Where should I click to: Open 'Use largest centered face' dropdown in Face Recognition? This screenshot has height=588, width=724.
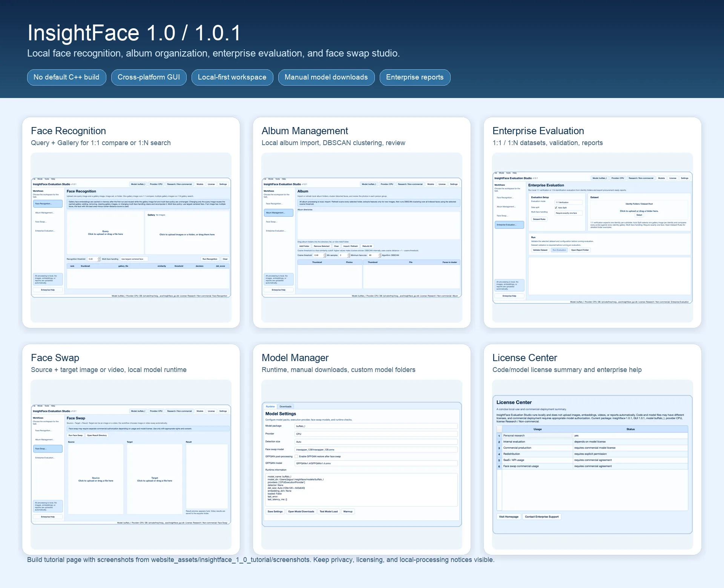click(134, 259)
